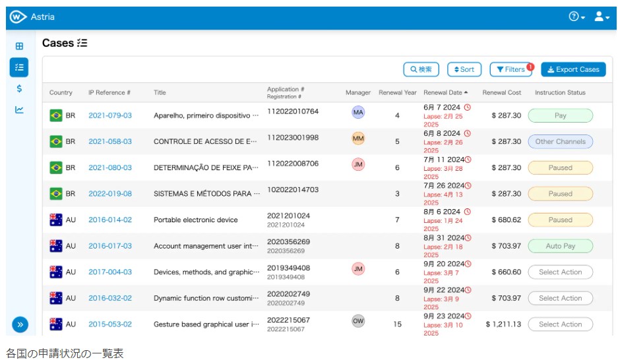Open case link 2016-014-02
The image size is (618, 364).
pyautogui.click(x=110, y=220)
